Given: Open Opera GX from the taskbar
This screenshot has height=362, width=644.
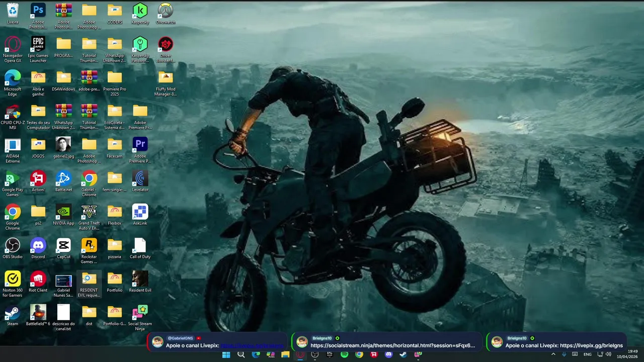Looking at the screenshot, I should point(300,354).
